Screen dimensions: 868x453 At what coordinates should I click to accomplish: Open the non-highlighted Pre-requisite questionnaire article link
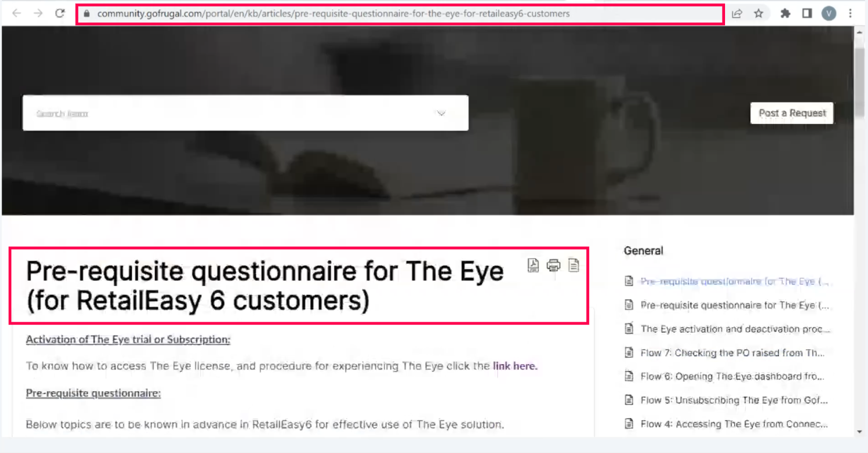point(735,305)
